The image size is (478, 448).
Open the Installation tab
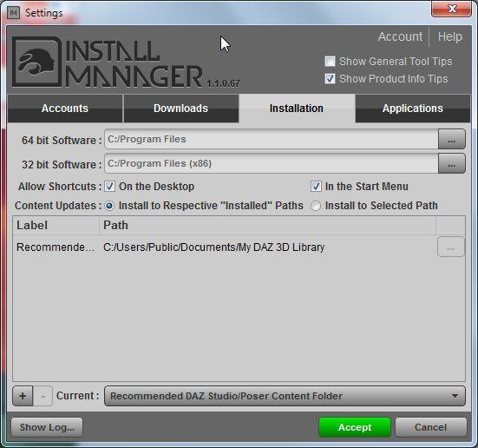coord(297,109)
